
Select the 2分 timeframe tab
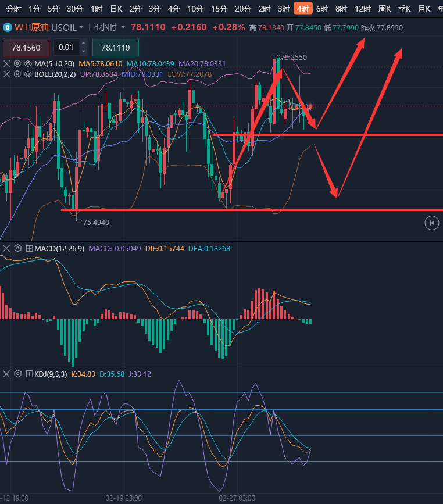click(x=135, y=9)
